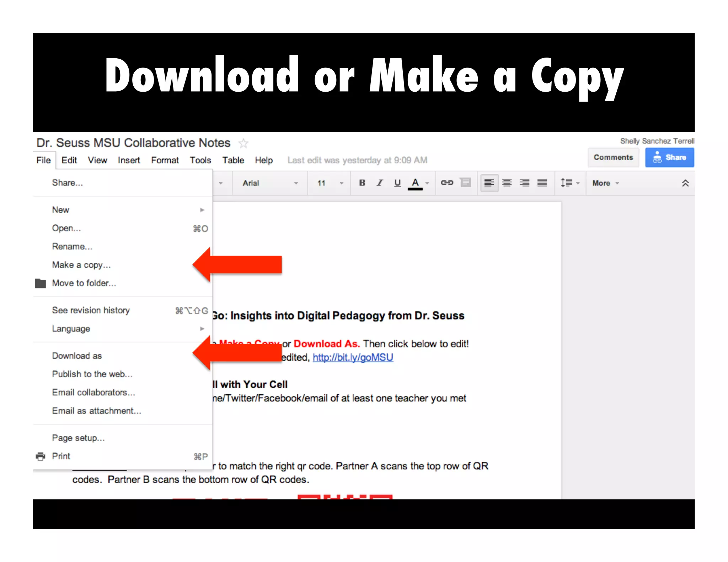Open the http://bit.ly/goMSU link
This screenshot has height=562, width=728.
(x=353, y=357)
